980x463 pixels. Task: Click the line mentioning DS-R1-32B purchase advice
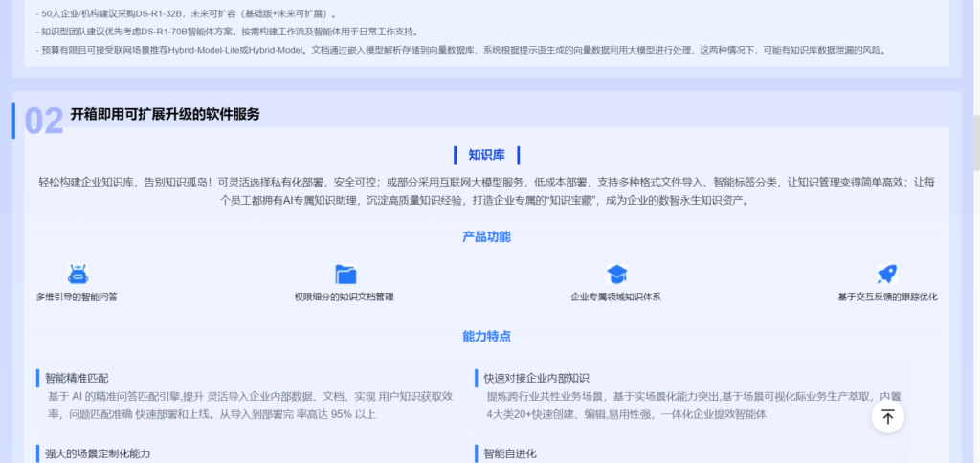point(186,13)
